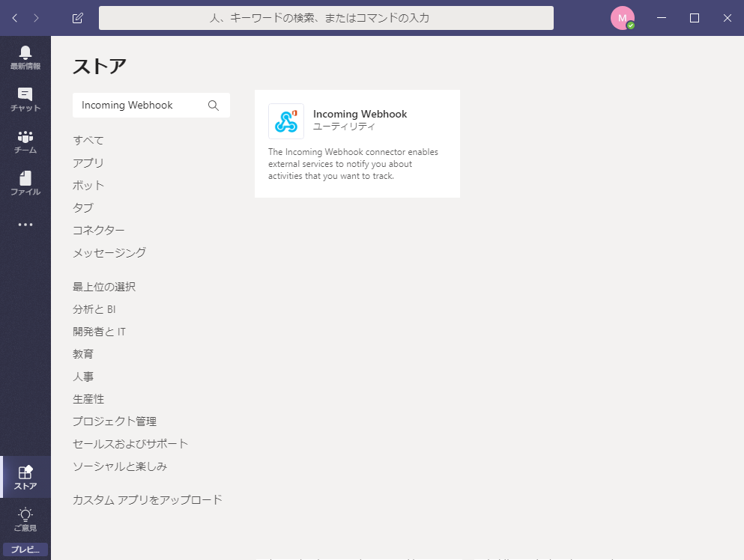Open the ファイル files icon
Image resolution: width=744 pixels, height=560 pixels.
pos(25,183)
